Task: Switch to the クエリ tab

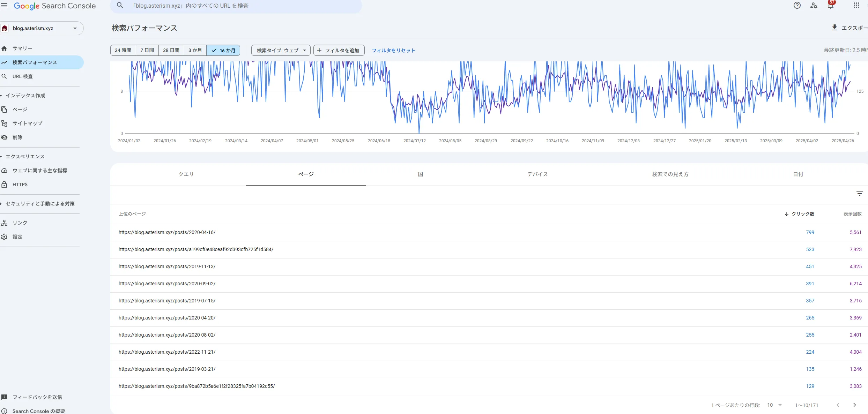Action: pyautogui.click(x=186, y=174)
